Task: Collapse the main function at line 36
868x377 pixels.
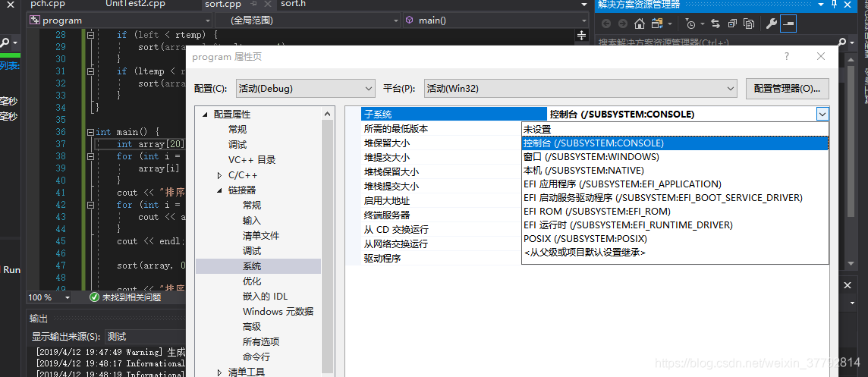Action: (90, 132)
